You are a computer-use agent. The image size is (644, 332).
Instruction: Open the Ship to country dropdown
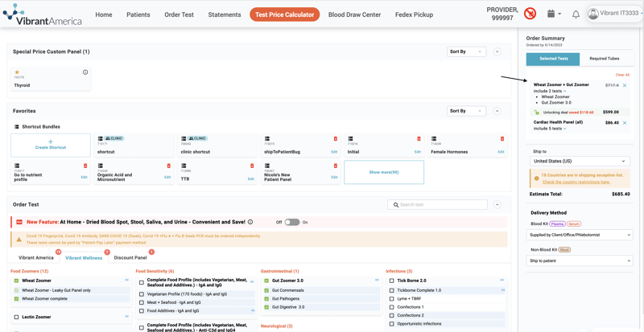click(x=580, y=162)
